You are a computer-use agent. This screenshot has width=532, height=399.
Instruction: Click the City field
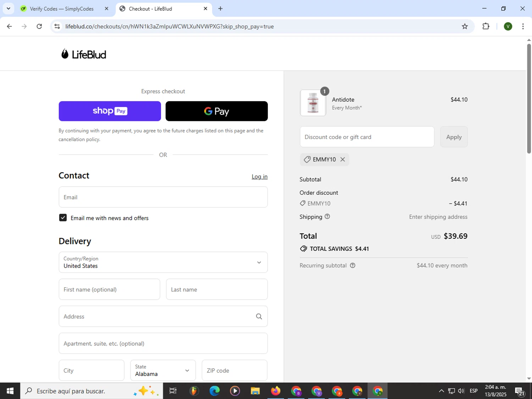coord(92,370)
